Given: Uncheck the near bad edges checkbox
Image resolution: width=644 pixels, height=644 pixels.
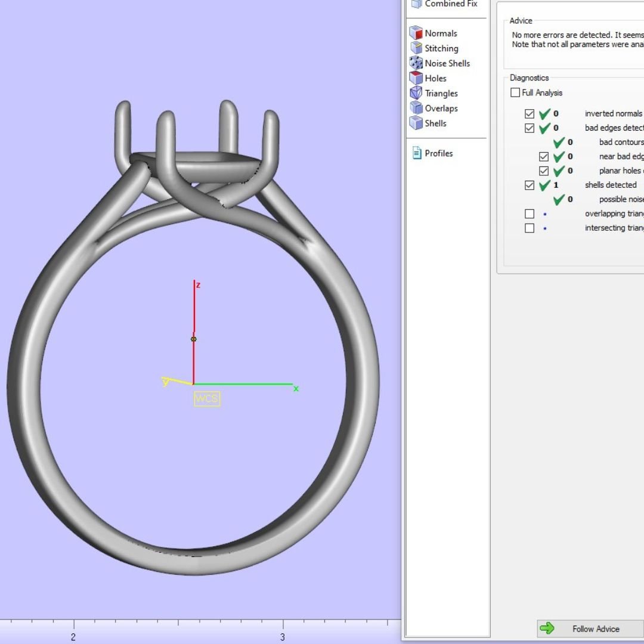Looking at the screenshot, I should tap(544, 156).
